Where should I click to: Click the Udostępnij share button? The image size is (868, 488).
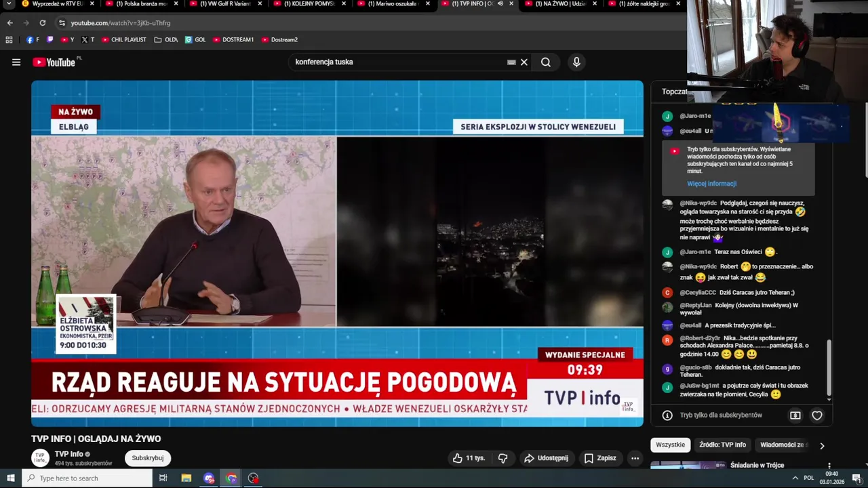coord(546,458)
